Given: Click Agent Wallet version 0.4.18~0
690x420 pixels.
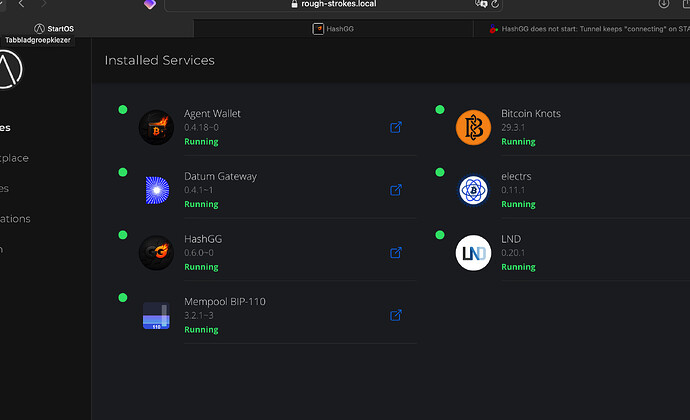Looking at the screenshot, I should click(x=201, y=127).
